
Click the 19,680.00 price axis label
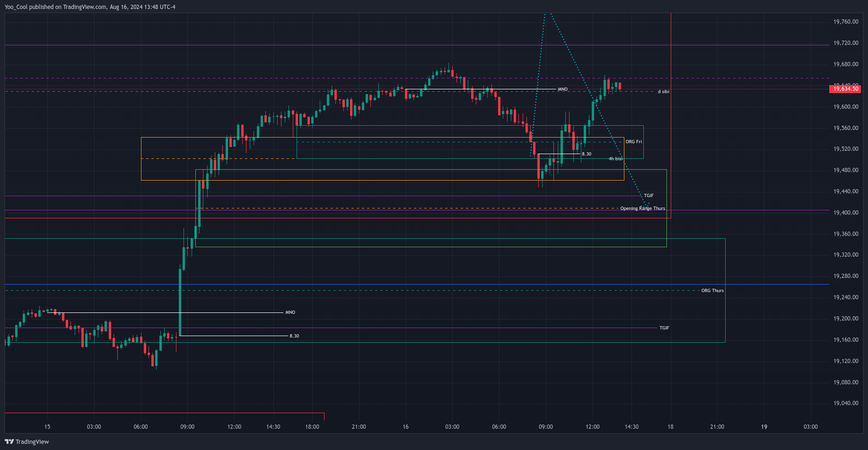[846, 64]
